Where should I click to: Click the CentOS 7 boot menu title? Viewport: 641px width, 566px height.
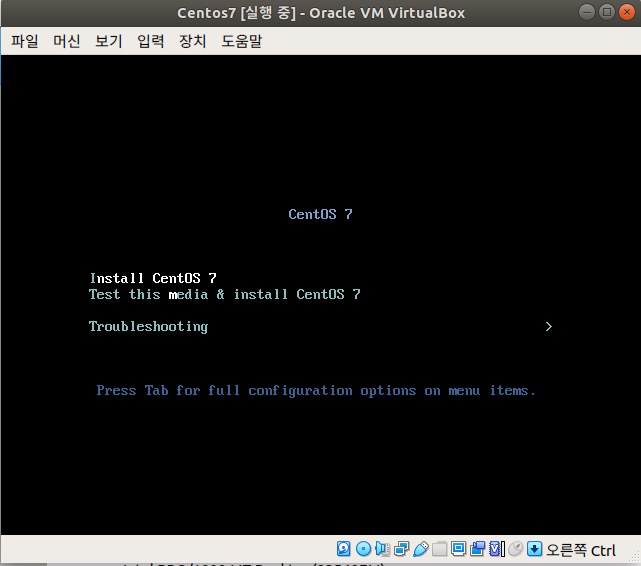coord(320,214)
